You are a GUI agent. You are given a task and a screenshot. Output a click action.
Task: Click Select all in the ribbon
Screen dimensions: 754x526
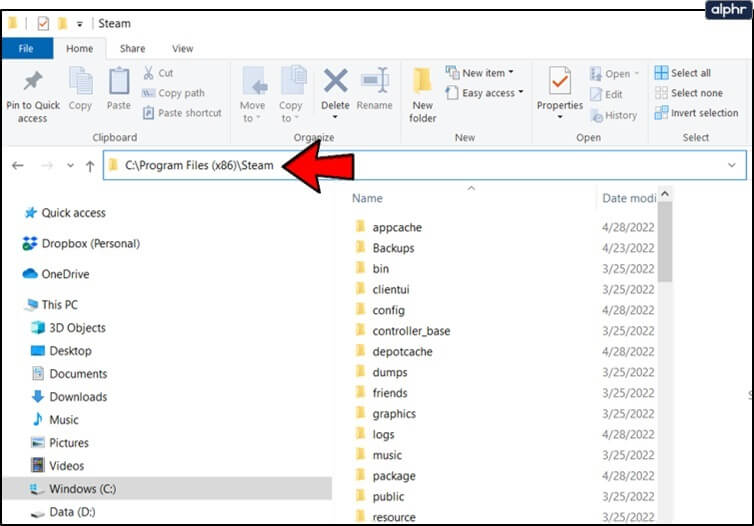click(683, 73)
